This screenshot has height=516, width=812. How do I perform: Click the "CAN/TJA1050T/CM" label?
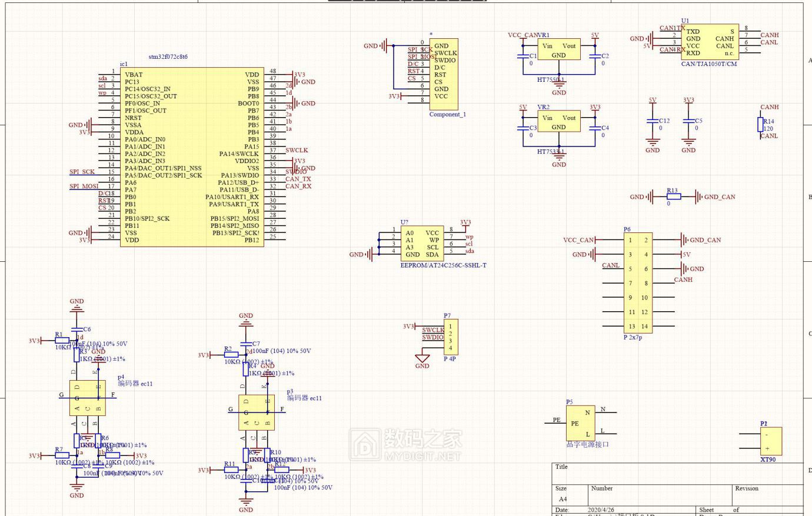709,64
